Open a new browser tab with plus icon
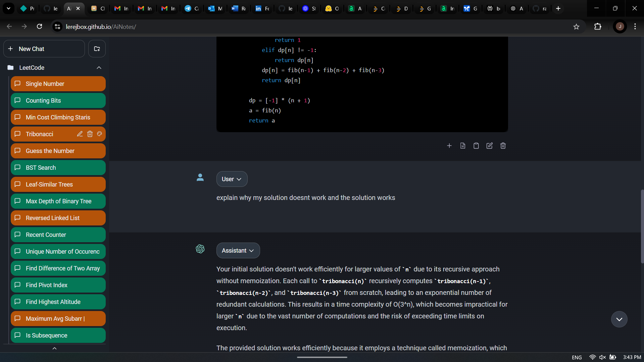644x362 pixels. [x=558, y=9]
